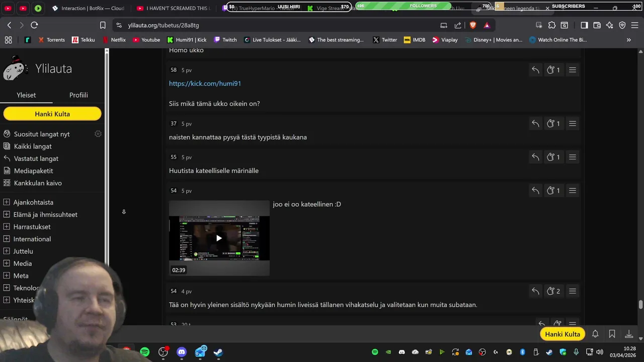
Task: Open Kaikki langat
Action: click(33, 146)
